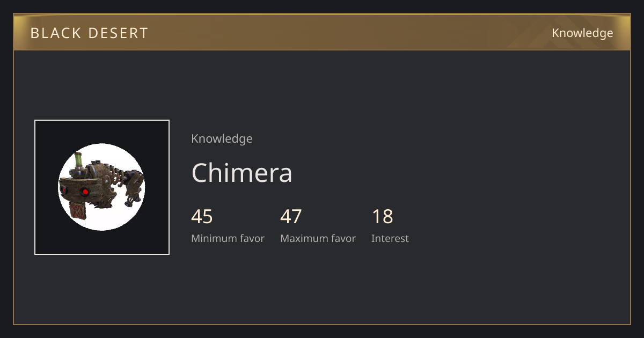
Task: Select the minimum favor value 45
Action: (202, 217)
